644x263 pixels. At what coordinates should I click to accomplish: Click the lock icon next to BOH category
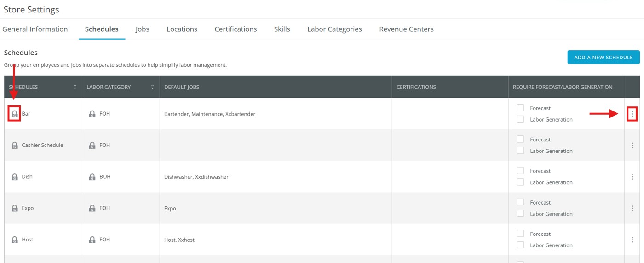click(92, 177)
